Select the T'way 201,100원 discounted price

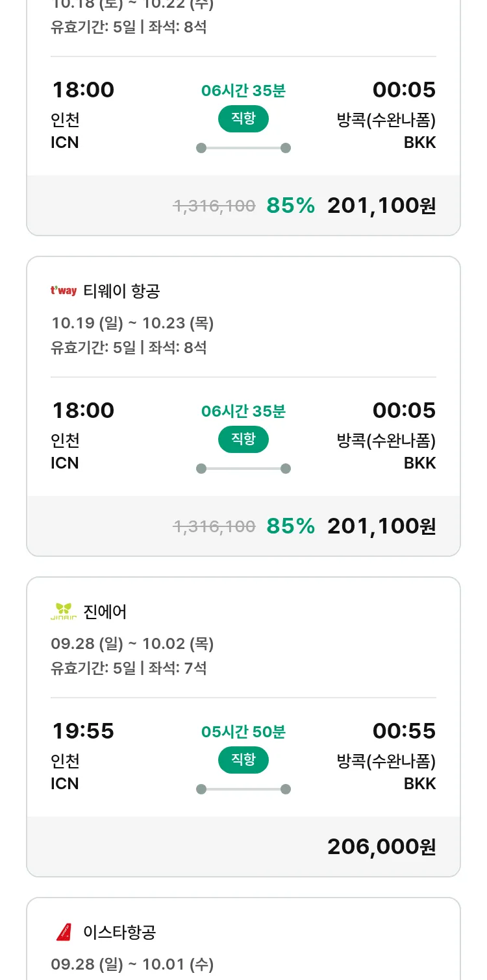tap(381, 526)
